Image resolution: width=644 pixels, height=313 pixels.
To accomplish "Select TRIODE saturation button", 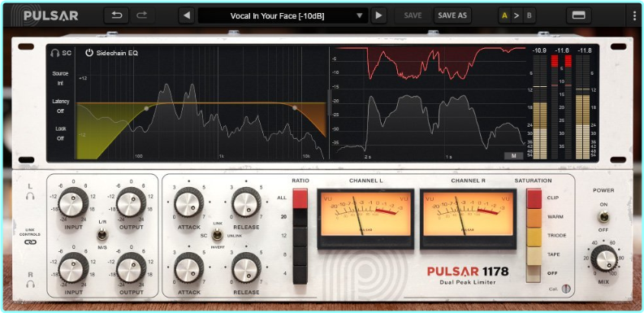I will pos(534,236).
